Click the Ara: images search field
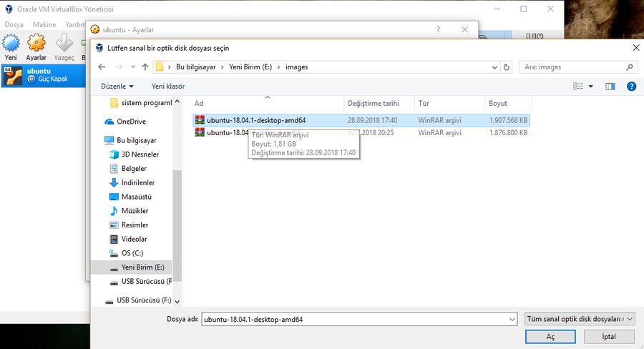 [577, 67]
